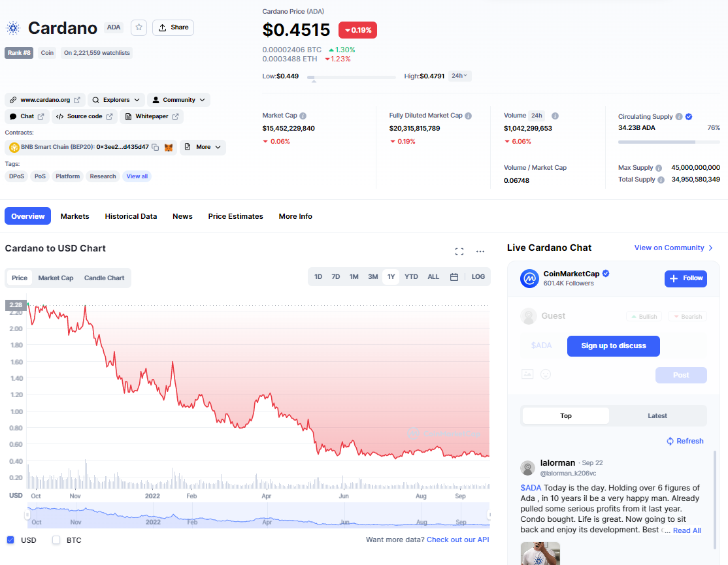Image resolution: width=728 pixels, height=565 pixels.
Task: Open the Markets tab
Action: tap(74, 216)
